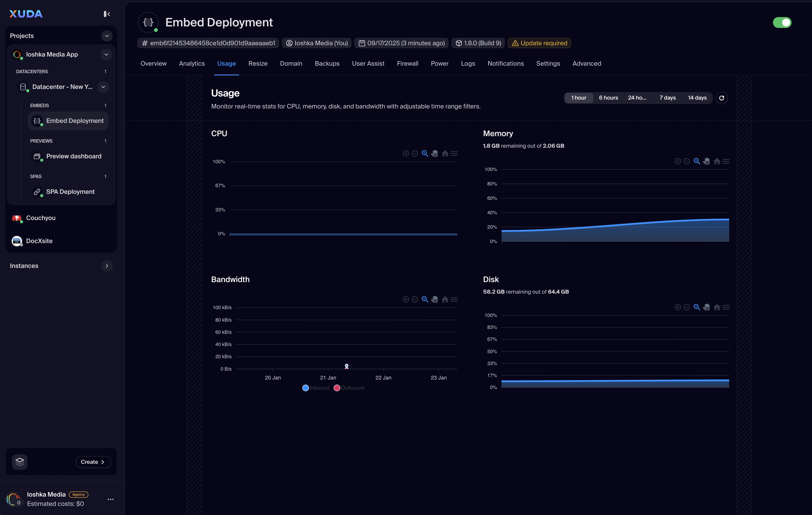
Task: Expand the Instances section
Action: 107,266
